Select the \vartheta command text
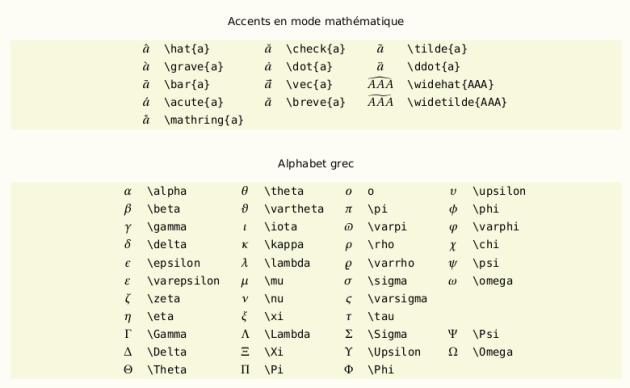This screenshot has height=388, width=630. tap(294, 209)
